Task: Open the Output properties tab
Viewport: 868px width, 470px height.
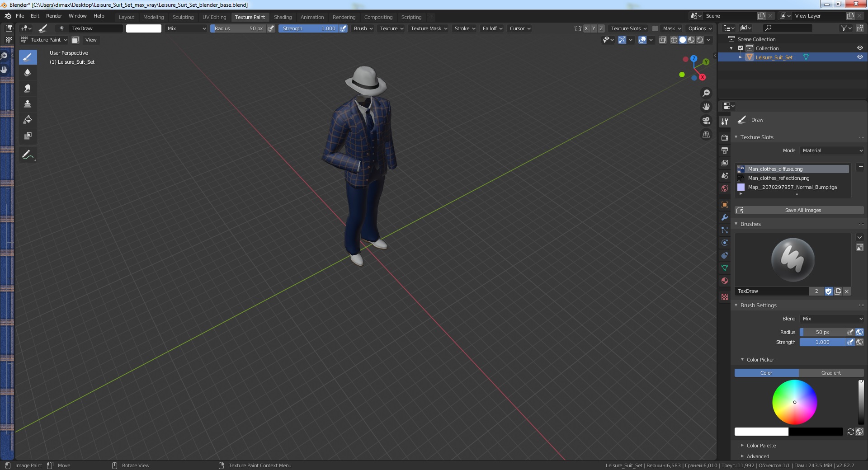Action: (x=725, y=150)
